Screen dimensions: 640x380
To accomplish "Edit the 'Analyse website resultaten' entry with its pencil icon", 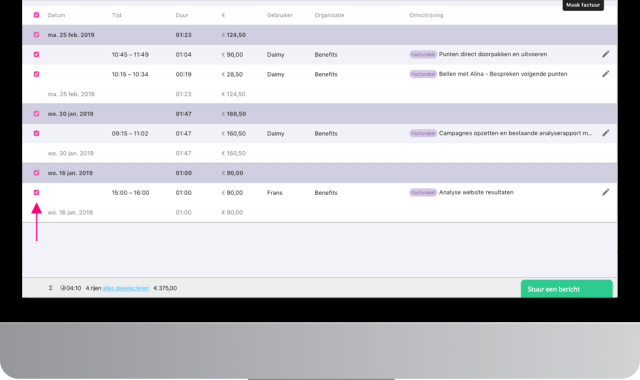I will (x=605, y=192).
